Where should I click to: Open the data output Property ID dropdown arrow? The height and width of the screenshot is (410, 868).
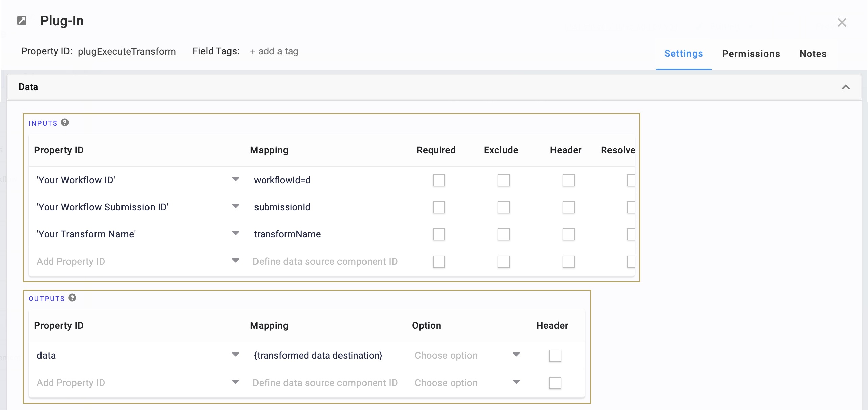(236, 355)
